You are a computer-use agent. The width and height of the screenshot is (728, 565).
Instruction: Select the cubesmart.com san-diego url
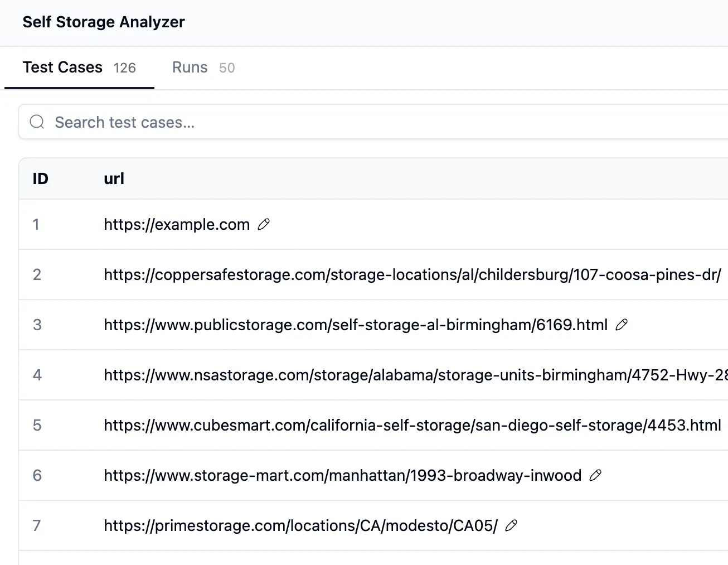[x=412, y=425]
